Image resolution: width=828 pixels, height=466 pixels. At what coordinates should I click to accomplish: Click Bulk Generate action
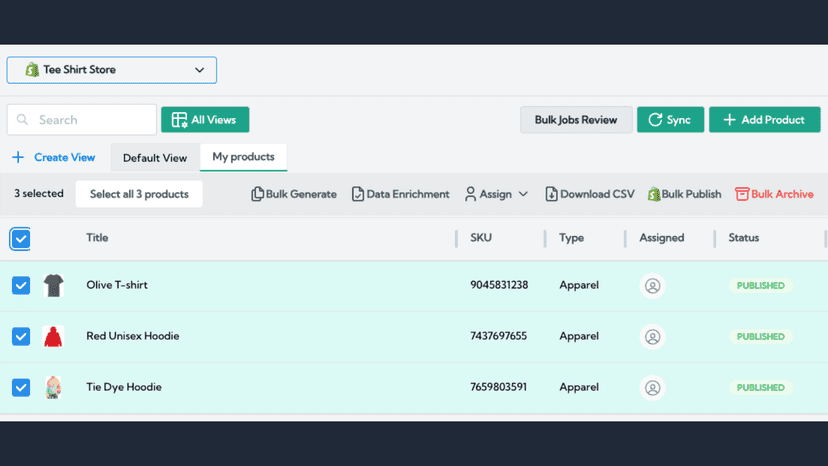[x=294, y=194]
